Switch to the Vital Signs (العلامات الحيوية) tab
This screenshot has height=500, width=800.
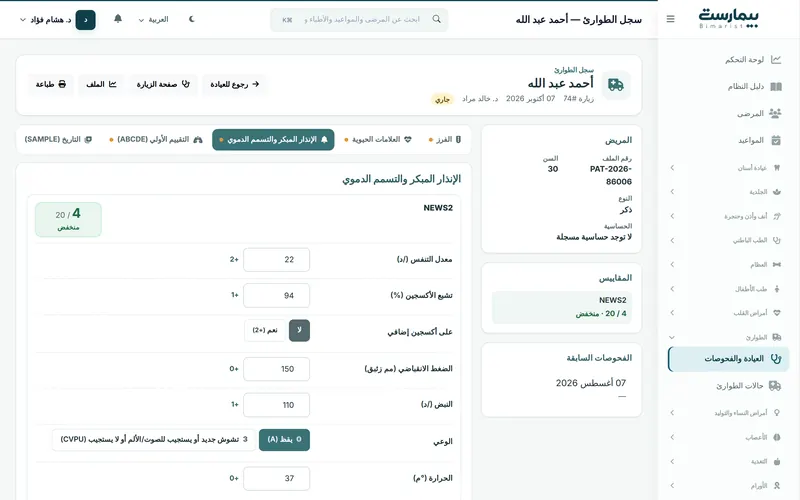click(x=378, y=139)
